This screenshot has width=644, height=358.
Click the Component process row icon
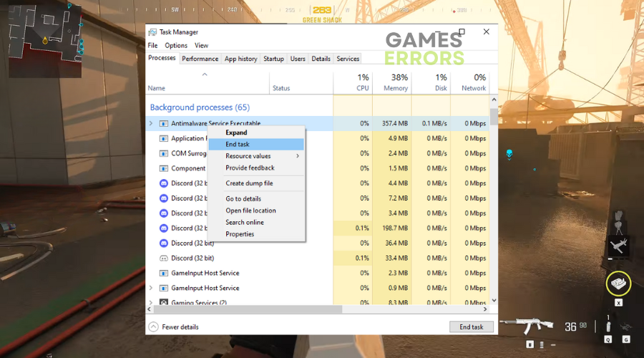(x=163, y=168)
